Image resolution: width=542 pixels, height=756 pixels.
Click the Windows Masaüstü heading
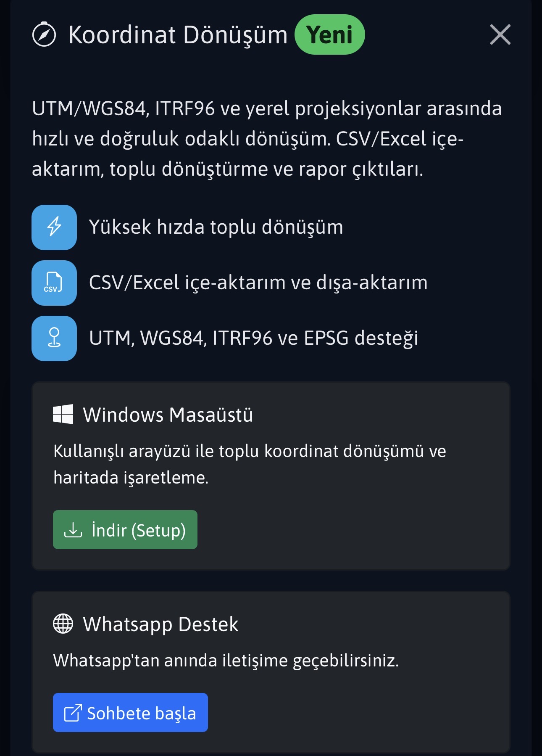[168, 415]
